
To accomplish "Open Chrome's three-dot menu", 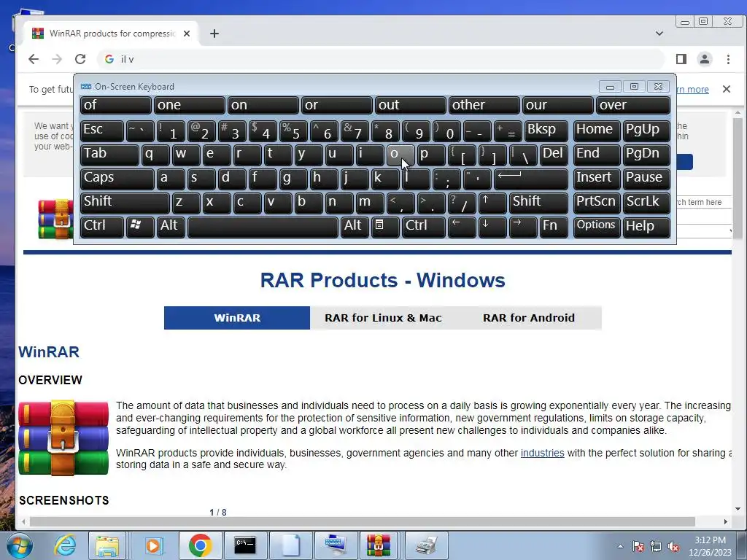I will click(728, 59).
